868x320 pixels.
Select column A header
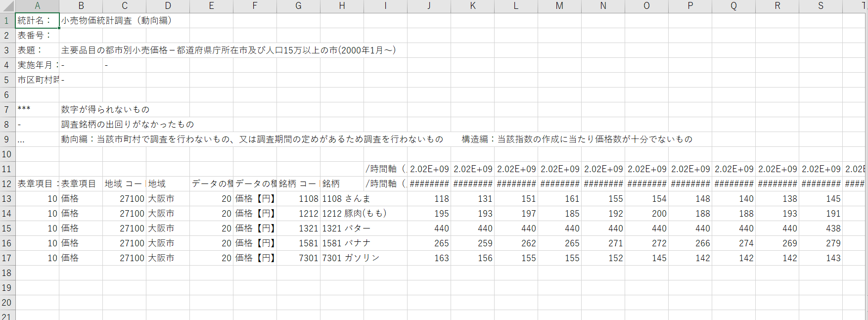click(x=37, y=6)
